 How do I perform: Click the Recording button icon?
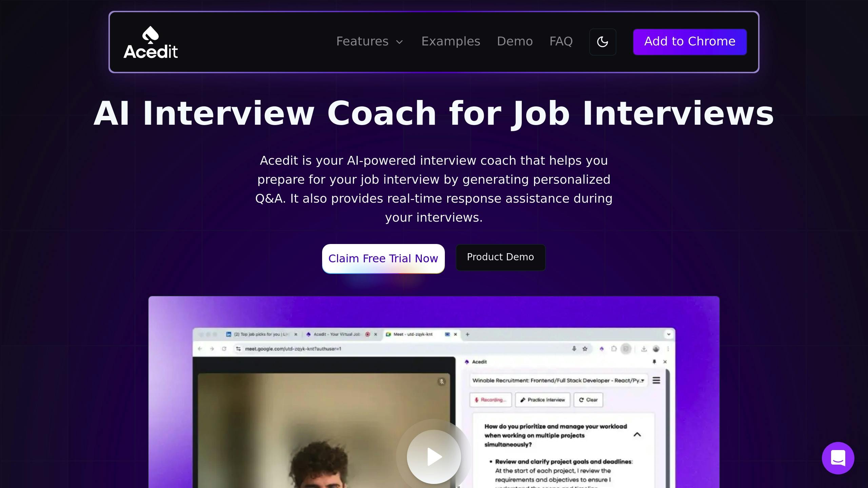coord(477,400)
